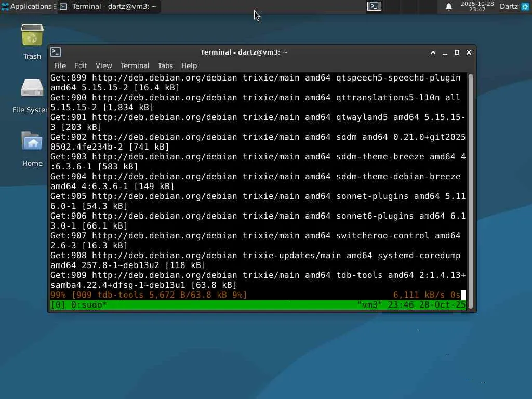Click the Home label on desktop
Screen dimensions: 532x399
(x=32, y=163)
